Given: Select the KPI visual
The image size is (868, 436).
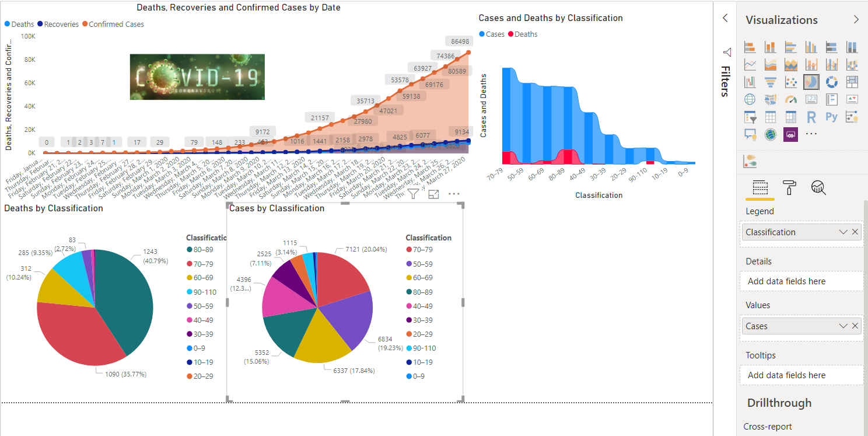Looking at the screenshot, I should click(x=852, y=100).
